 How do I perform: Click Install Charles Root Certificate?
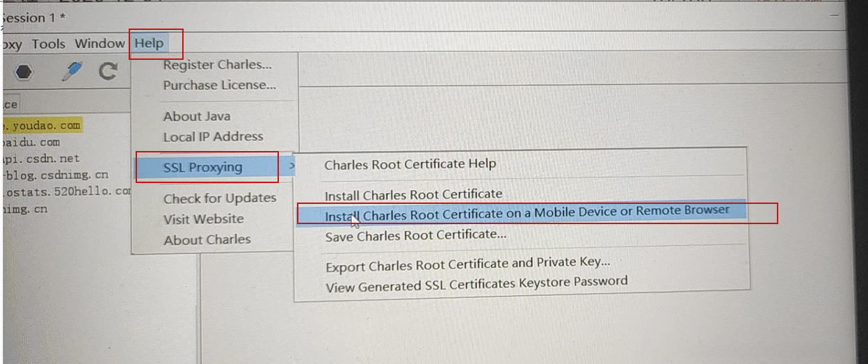coord(413,194)
